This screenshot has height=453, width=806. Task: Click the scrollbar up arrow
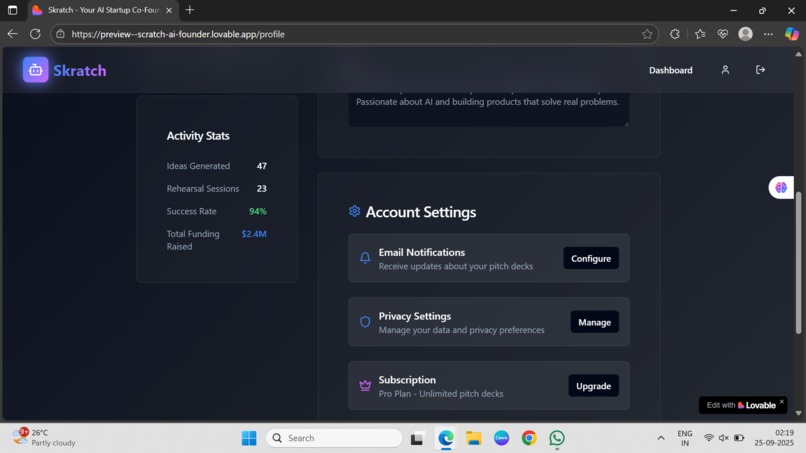point(798,54)
